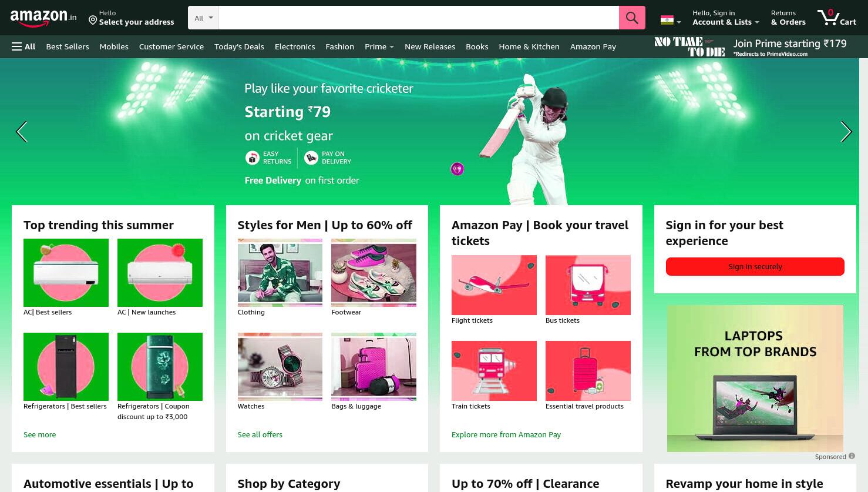
Task: Open Mobiles in nav bar
Action: [x=114, y=46]
